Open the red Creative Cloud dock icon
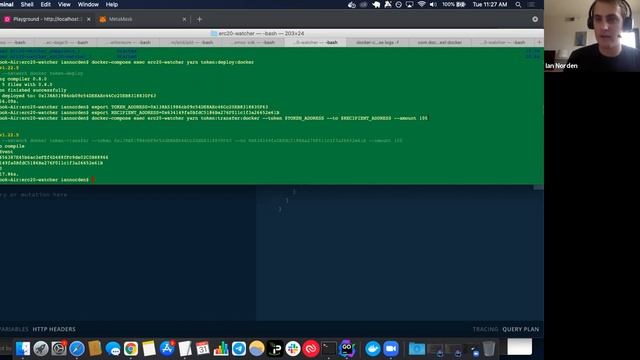This screenshot has height=360, width=640. (311, 349)
